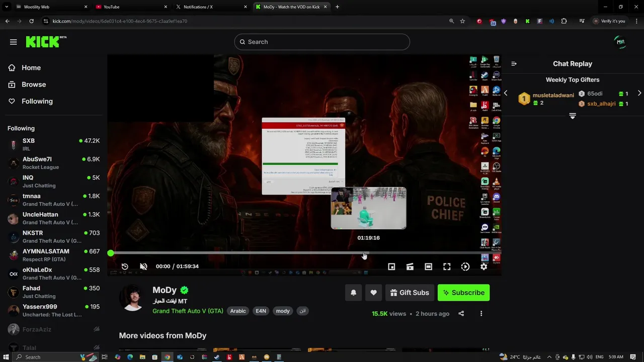
Task: Open the Kick hamburger menu
Action: click(x=14, y=42)
